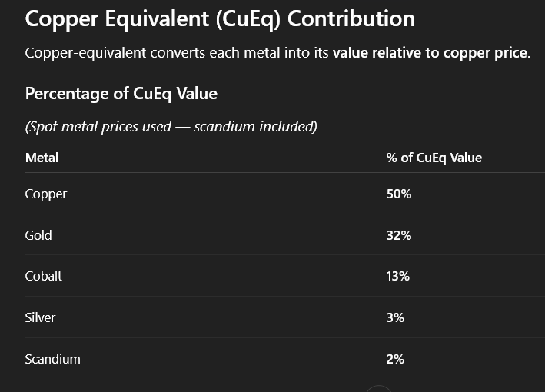The width and height of the screenshot is (545, 392).
Task: Click the Copper Equivalent (CuEq) Contribution heading
Action: pos(220,18)
